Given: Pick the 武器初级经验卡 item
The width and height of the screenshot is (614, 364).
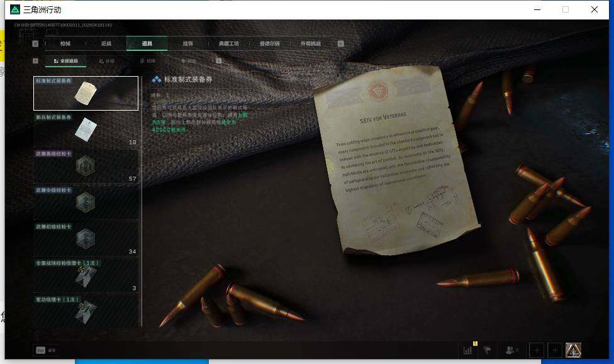Looking at the screenshot, I should pyautogui.click(x=86, y=238).
